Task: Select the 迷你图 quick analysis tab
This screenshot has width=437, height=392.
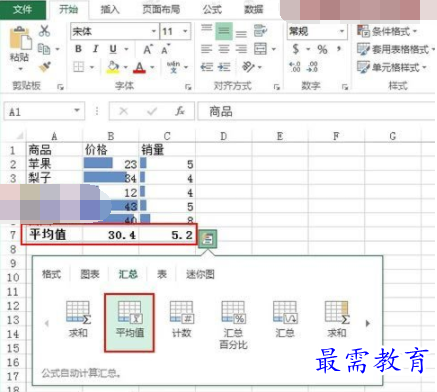Action: pos(200,274)
